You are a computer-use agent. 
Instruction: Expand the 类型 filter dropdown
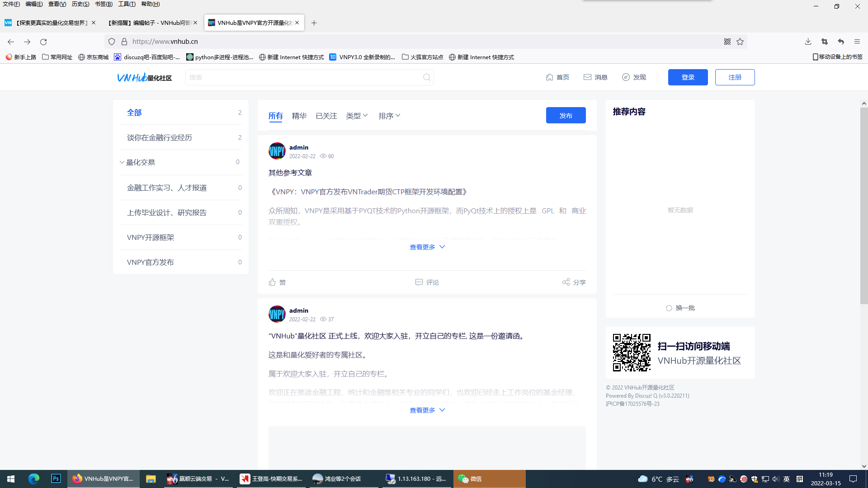(x=357, y=116)
